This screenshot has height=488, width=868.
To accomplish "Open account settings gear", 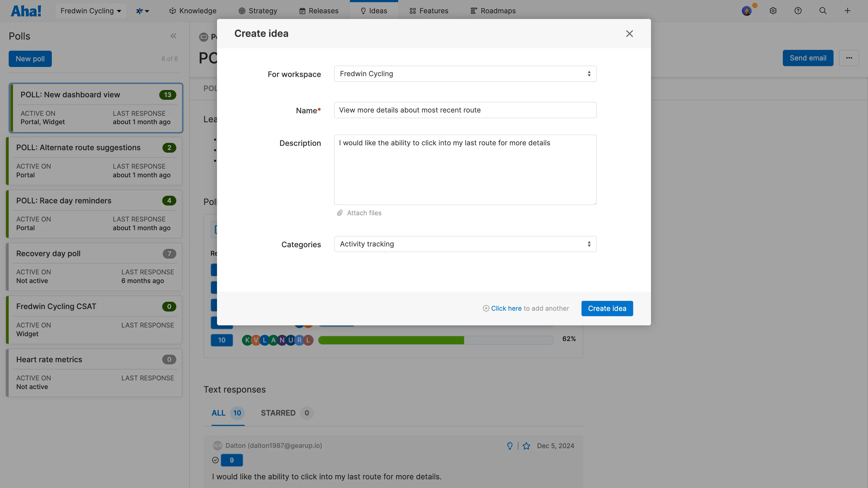I will tap(773, 11).
